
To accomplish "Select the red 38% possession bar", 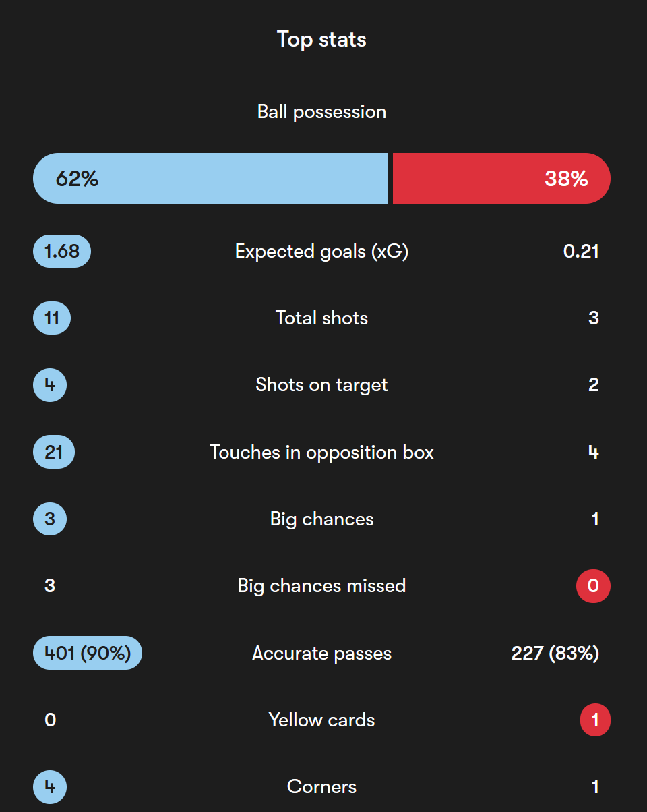I will (501, 178).
